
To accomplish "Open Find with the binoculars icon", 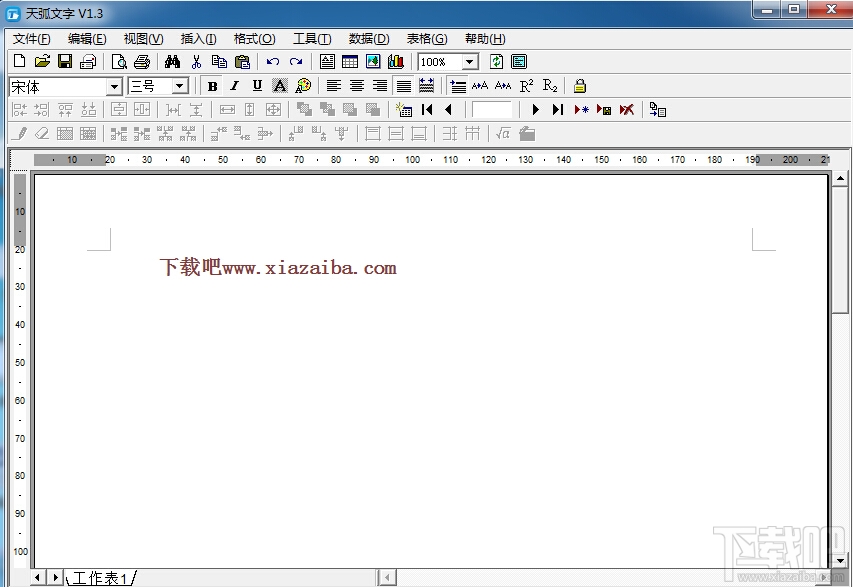I will pyautogui.click(x=172, y=61).
